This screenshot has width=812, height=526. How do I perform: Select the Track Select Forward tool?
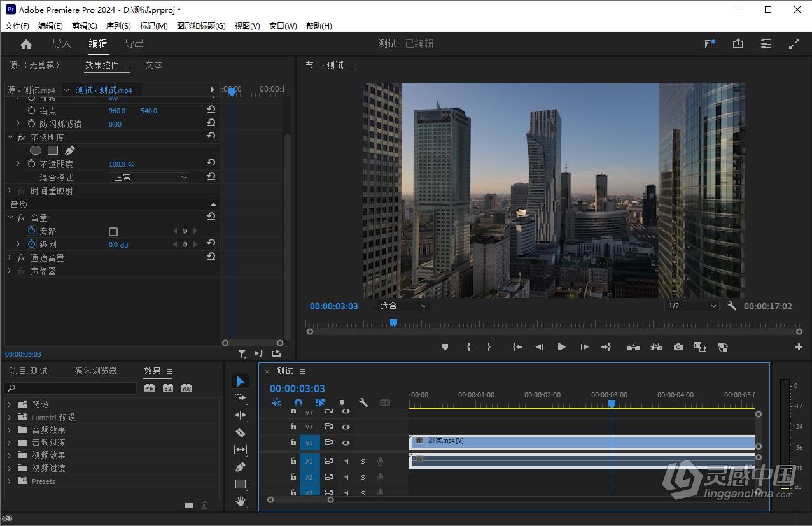(241, 398)
